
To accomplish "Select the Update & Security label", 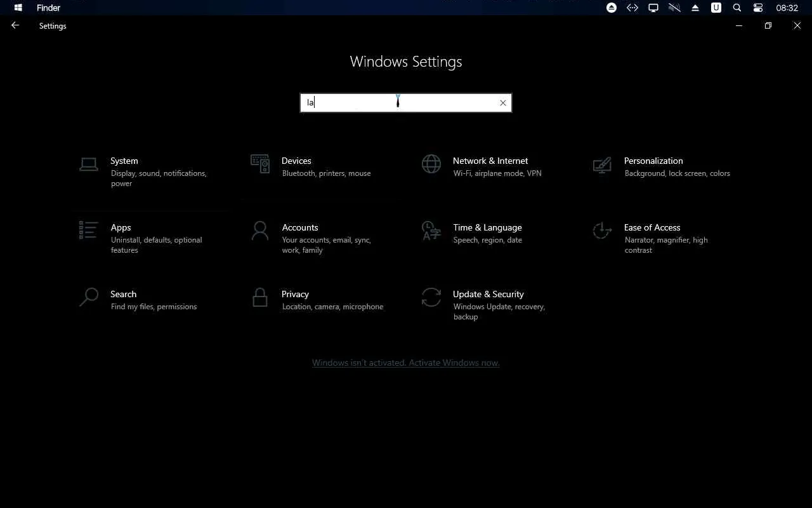I will [x=488, y=294].
